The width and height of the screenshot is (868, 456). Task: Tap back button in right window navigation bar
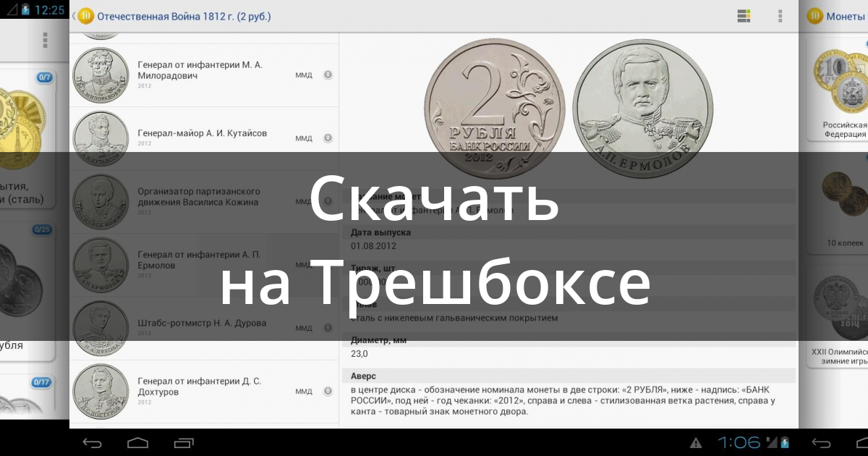click(x=822, y=442)
